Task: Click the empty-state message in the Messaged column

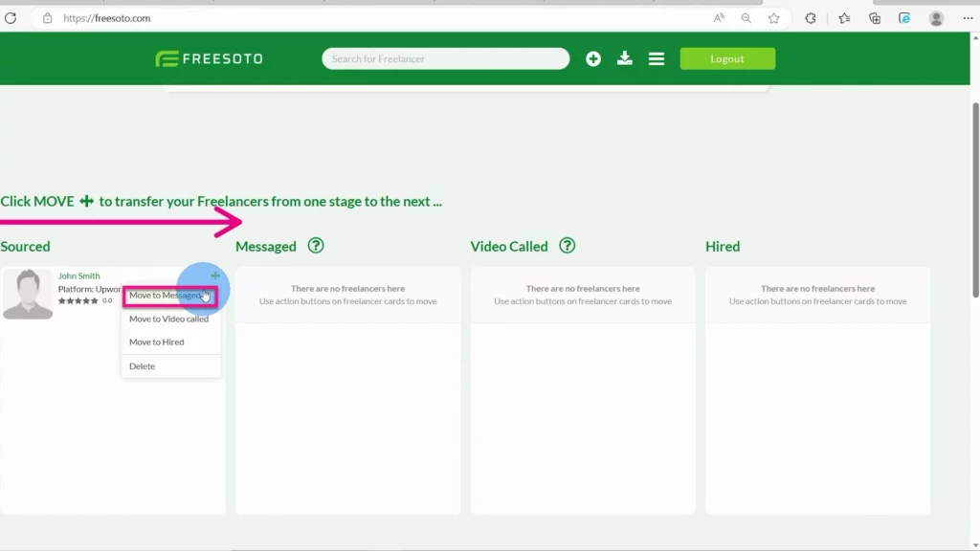Action: pos(347,295)
